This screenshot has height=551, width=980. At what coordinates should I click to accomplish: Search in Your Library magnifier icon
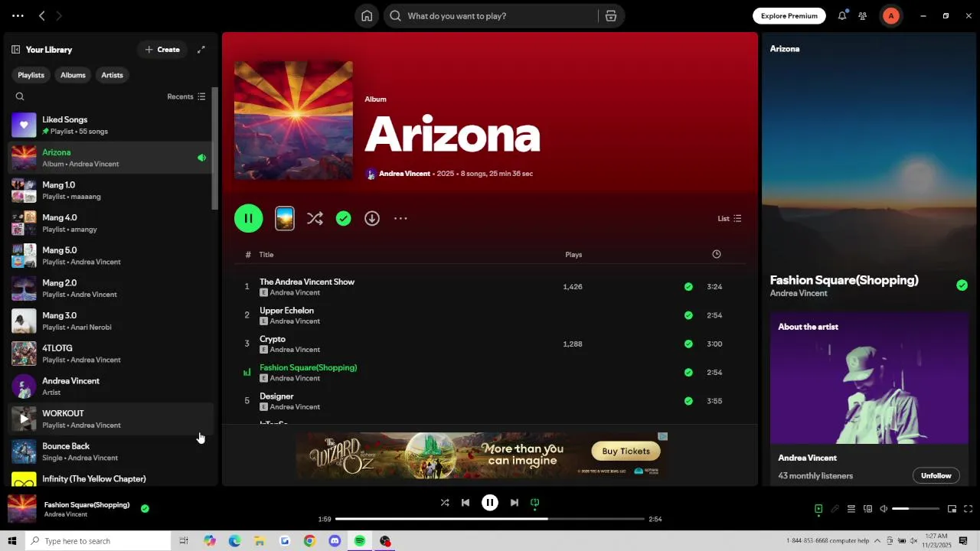tap(20, 96)
